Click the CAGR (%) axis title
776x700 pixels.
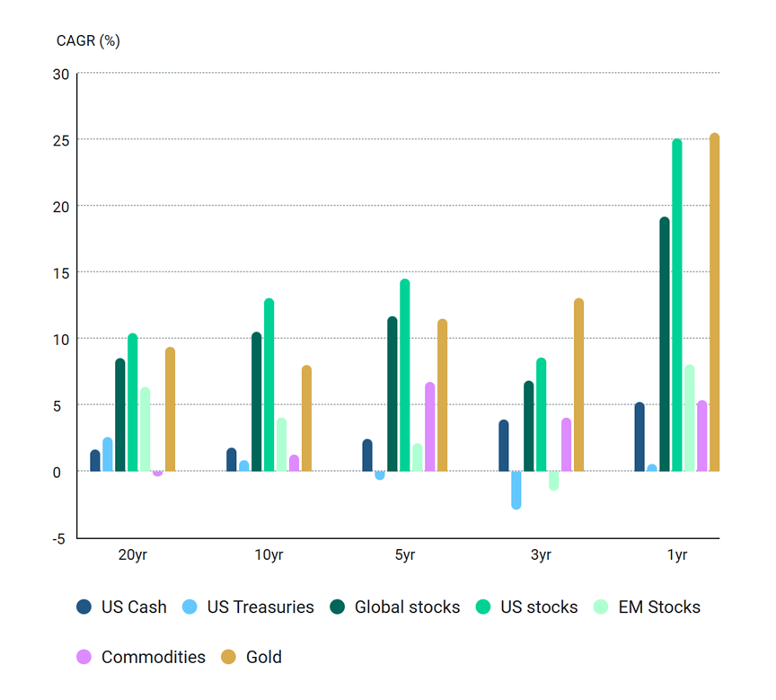88,40
